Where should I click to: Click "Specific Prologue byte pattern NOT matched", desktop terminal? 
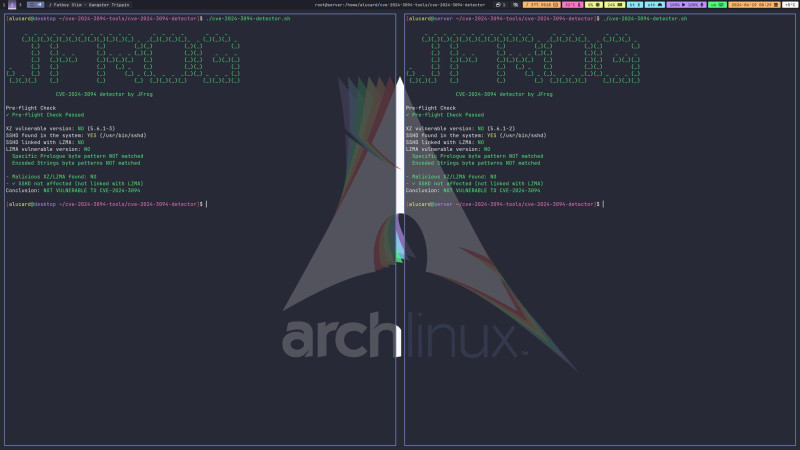[x=78, y=156]
